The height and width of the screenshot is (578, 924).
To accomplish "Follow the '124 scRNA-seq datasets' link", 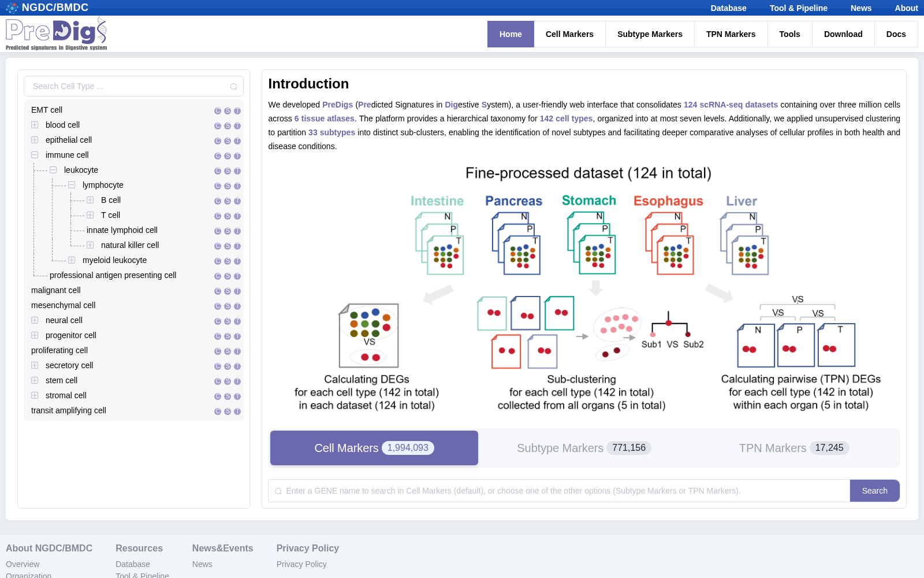I will click(x=731, y=105).
